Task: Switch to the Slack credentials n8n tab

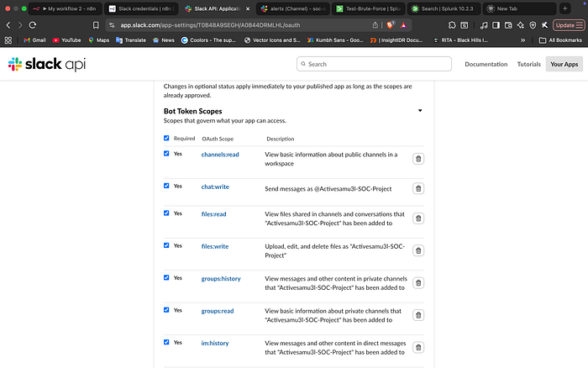Action: coord(141,8)
